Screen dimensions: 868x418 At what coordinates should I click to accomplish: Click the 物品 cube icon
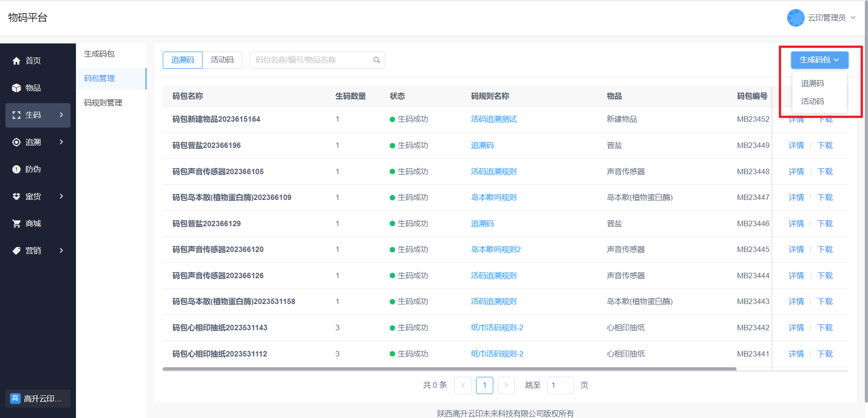(x=16, y=88)
